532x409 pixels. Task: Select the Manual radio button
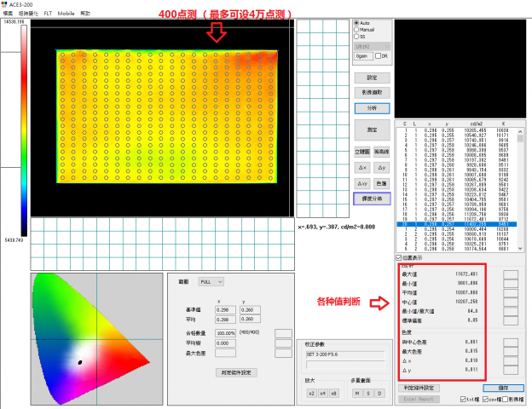click(356, 30)
